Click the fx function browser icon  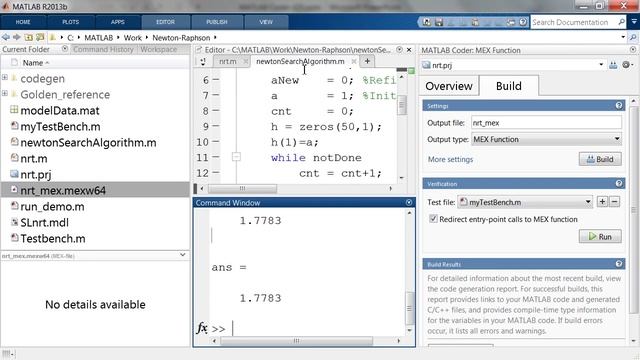pos(202,328)
